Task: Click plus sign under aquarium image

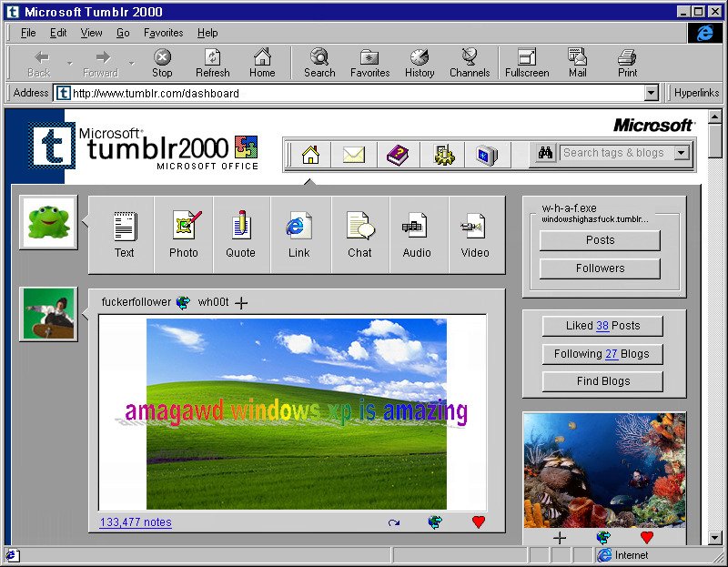Action: coord(560,538)
